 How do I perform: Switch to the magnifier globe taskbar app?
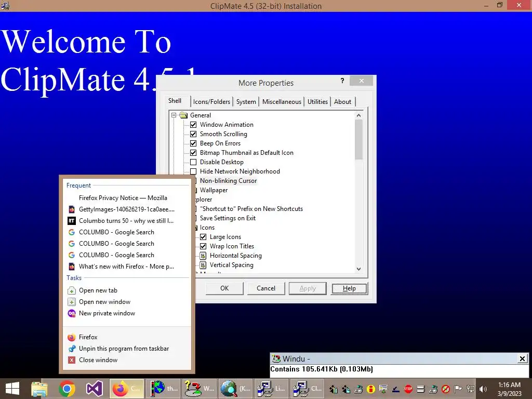[235, 389]
